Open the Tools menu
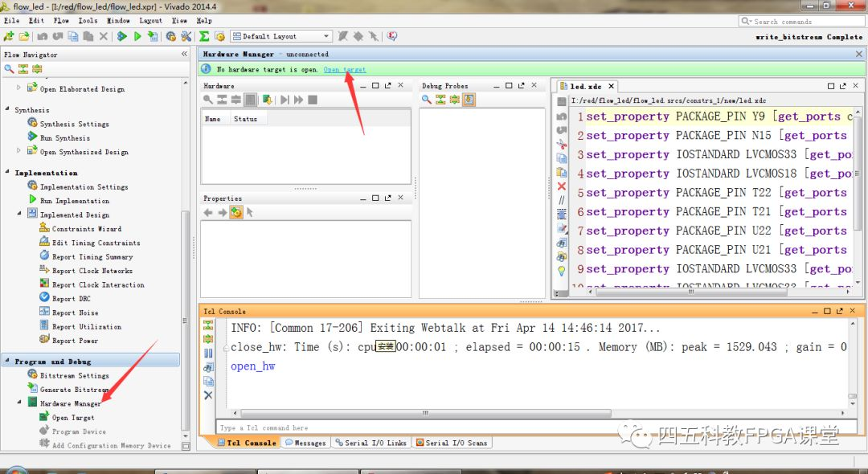This screenshot has height=474, width=868. click(x=88, y=21)
